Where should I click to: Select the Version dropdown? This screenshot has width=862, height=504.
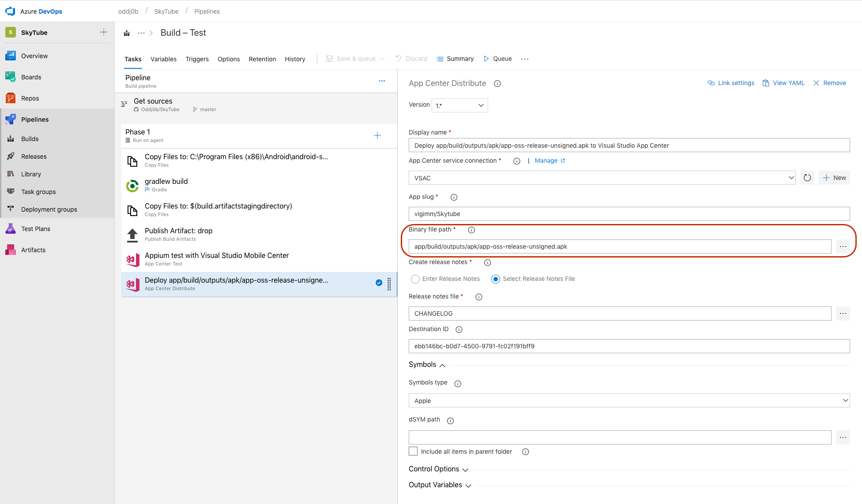click(x=459, y=105)
